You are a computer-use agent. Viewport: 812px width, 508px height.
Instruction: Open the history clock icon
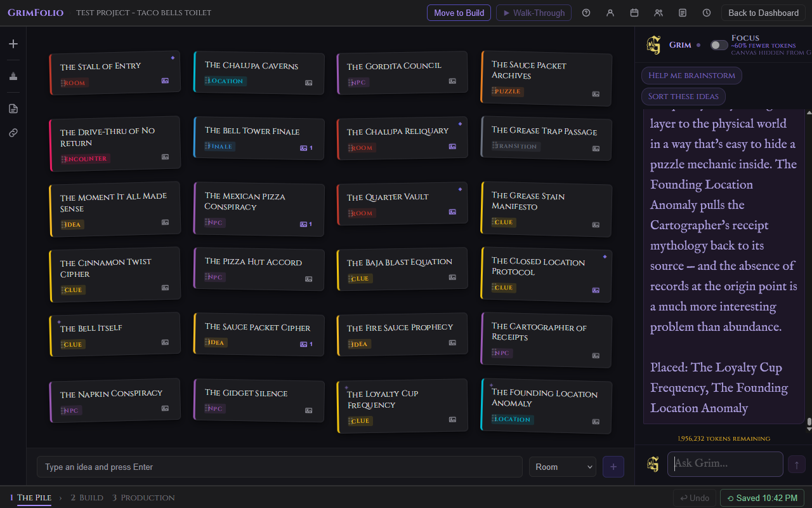(x=707, y=13)
